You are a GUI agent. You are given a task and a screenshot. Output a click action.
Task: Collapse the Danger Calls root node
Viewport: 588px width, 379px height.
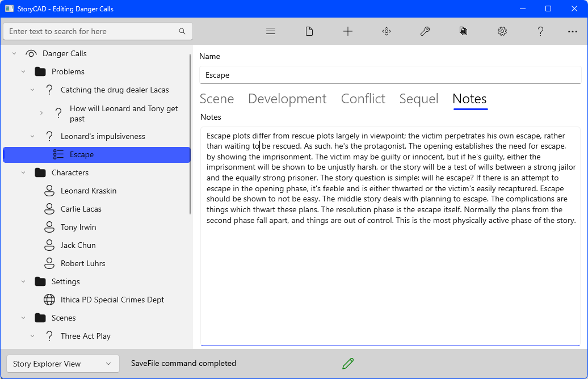14,53
